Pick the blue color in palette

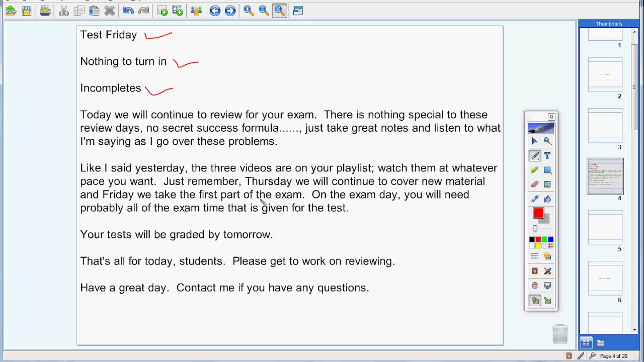pos(550,239)
